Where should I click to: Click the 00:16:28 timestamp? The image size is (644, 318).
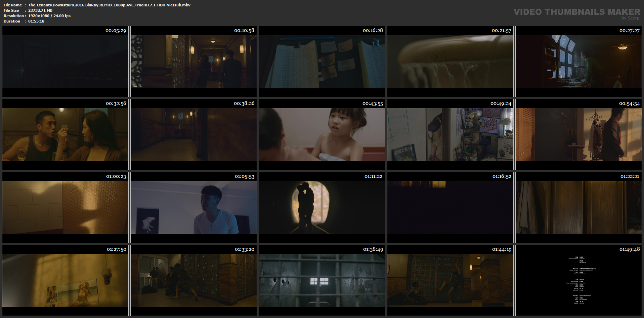coord(373,31)
